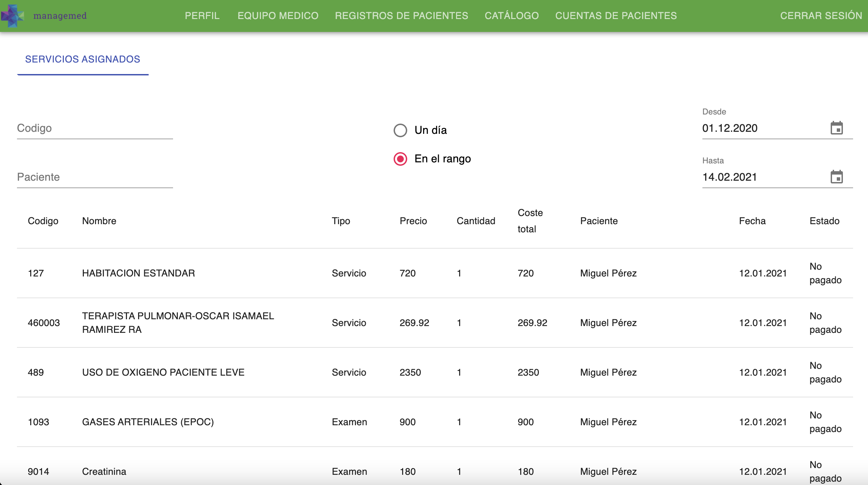
Task: Click the managemed brand name link
Action: (x=60, y=16)
